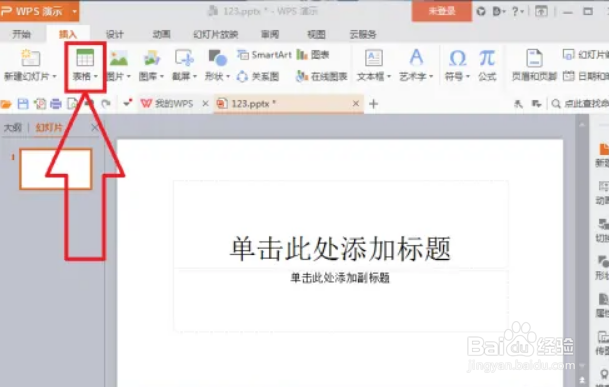This screenshot has width=609, height=387.
Task: Open the WPS 演示 application menu
Action: (x=39, y=11)
